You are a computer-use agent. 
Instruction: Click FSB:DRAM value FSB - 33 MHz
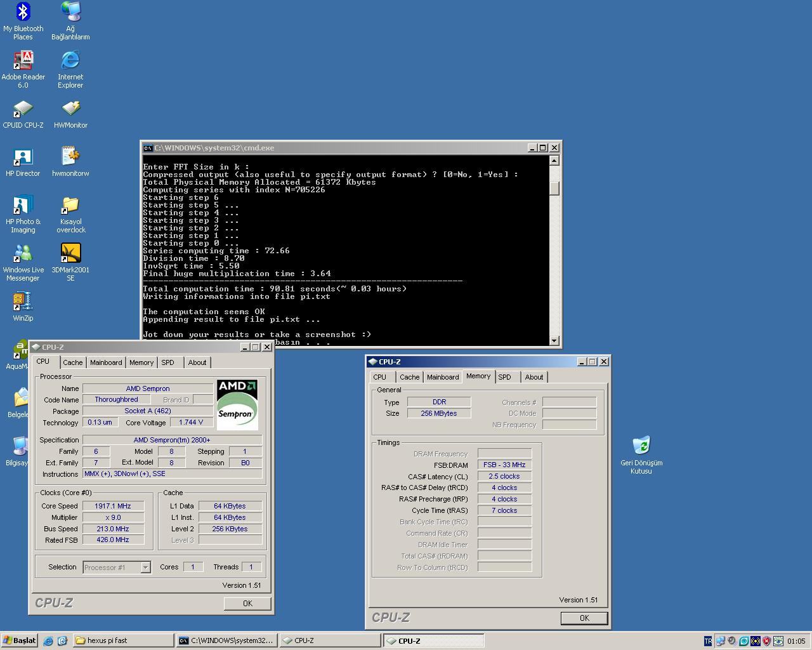tap(504, 465)
